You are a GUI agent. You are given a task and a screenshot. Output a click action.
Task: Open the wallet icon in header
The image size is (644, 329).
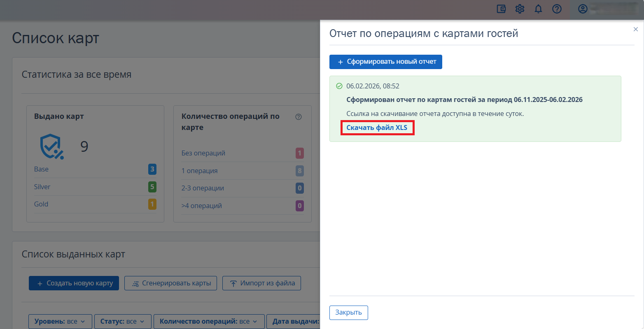pos(501,9)
